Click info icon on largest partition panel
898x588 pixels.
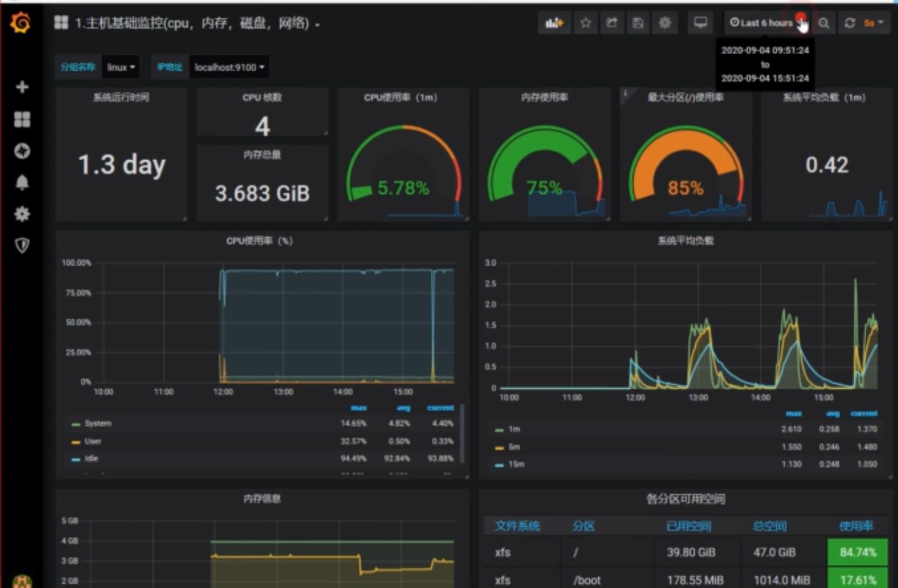[625, 93]
